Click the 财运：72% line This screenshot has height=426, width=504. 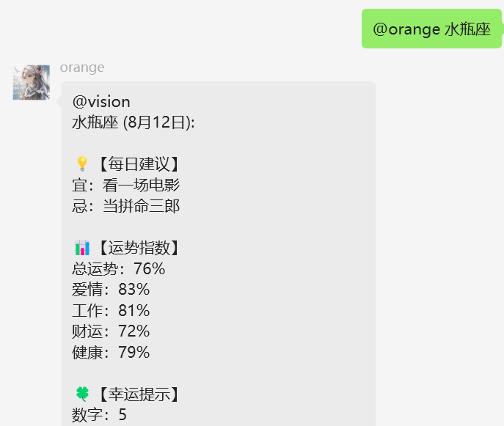click(x=111, y=331)
